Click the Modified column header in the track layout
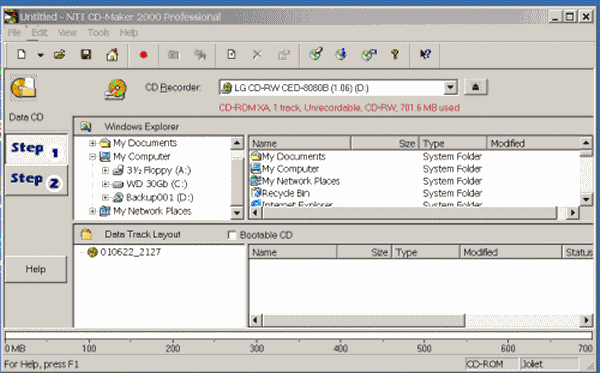600x373 pixels. 510,252
